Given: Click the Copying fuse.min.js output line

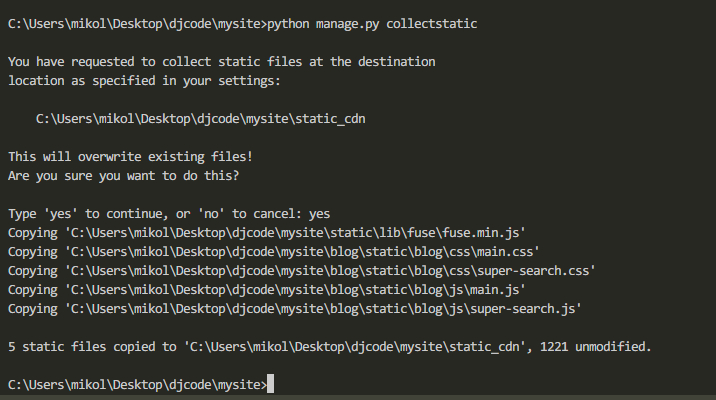Looking at the screenshot, I should [x=267, y=233].
